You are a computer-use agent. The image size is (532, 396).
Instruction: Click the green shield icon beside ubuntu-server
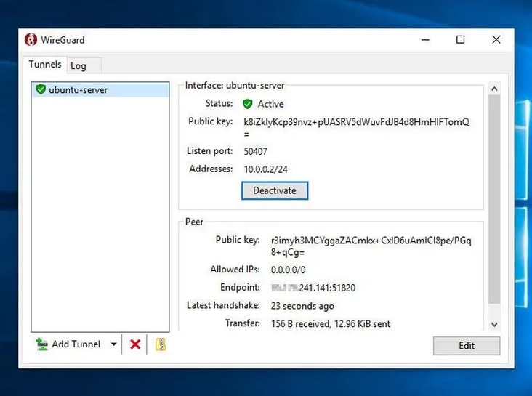pos(41,89)
